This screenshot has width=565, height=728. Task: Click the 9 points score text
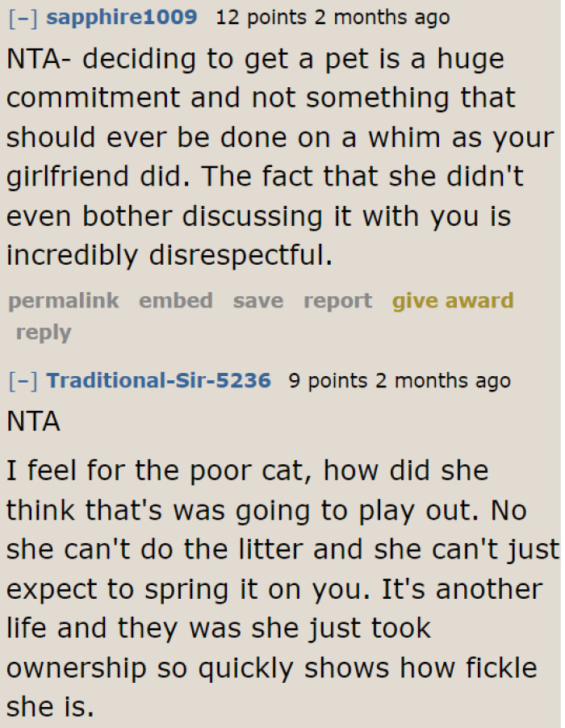tap(316, 379)
